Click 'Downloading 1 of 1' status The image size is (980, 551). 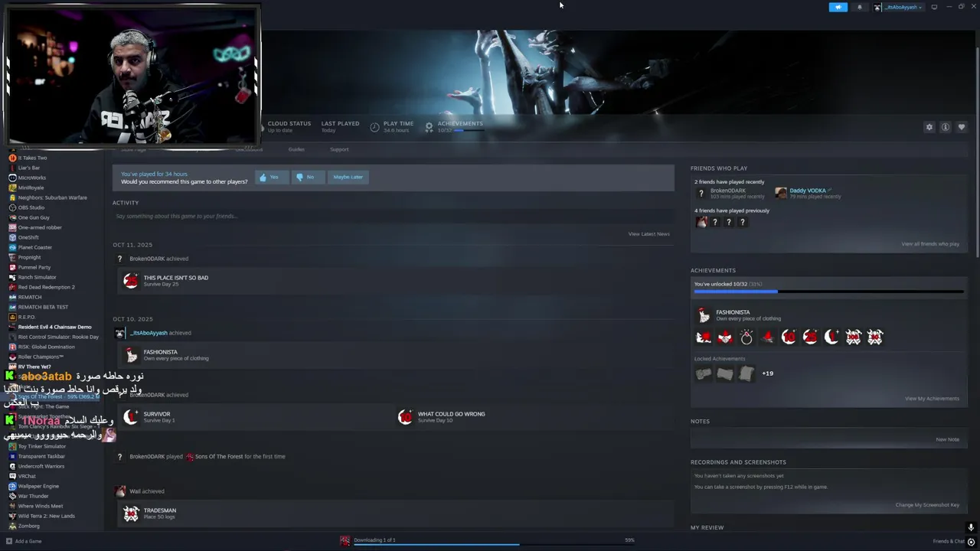coord(374,540)
